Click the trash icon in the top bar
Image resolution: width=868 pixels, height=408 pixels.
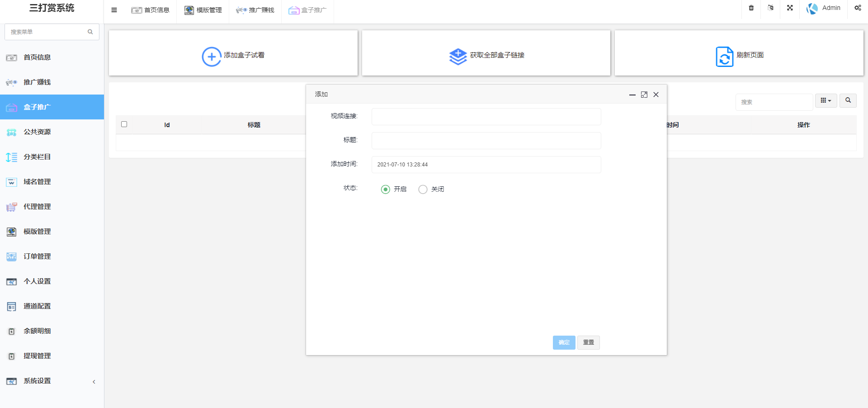pos(751,8)
